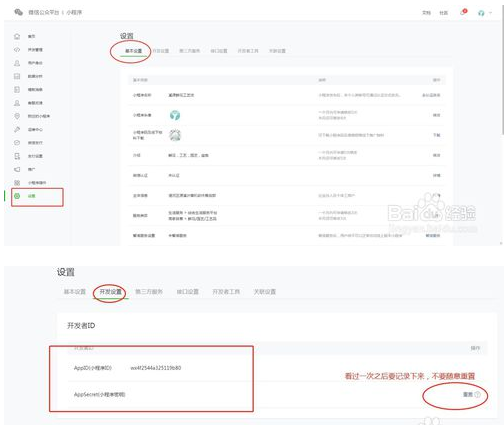Click 下载 in the 小程序码 row
Image resolution: width=504 pixels, height=425 pixels.
pos(437,135)
